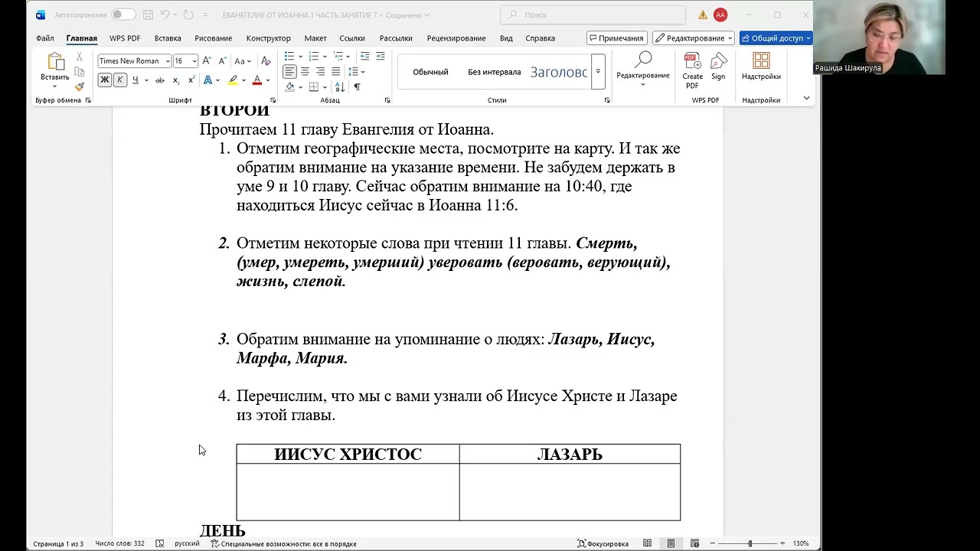This screenshot has height=551, width=980.
Task: Apply the Без интервала style
Action: (494, 72)
